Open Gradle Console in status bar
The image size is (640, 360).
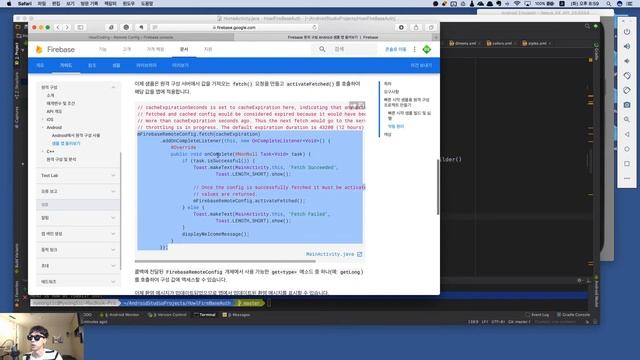point(573,315)
